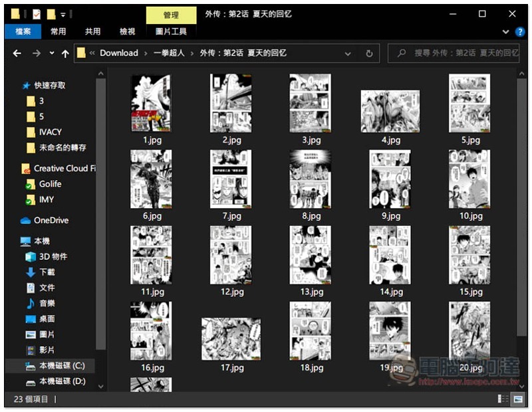
Task: Open the IVACY folder in sidebar
Action: click(x=51, y=132)
